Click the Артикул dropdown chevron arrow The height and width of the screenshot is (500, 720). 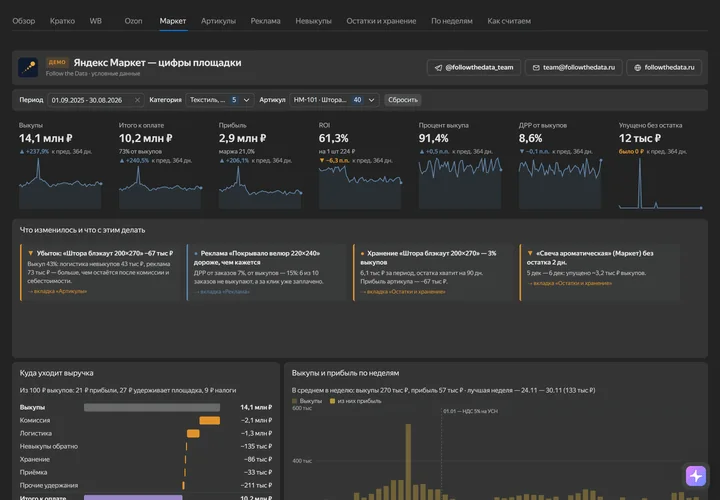coord(371,100)
